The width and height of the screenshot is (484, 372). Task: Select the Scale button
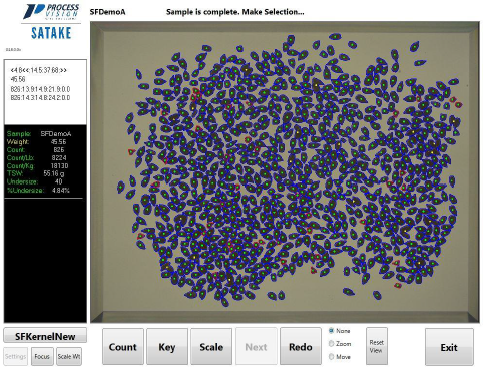(211, 347)
